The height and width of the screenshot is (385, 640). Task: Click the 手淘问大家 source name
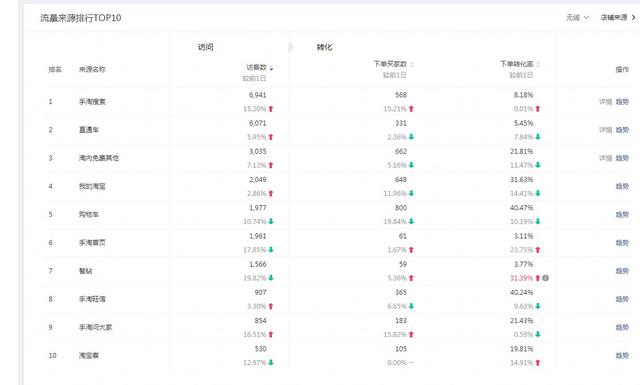click(x=96, y=327)
